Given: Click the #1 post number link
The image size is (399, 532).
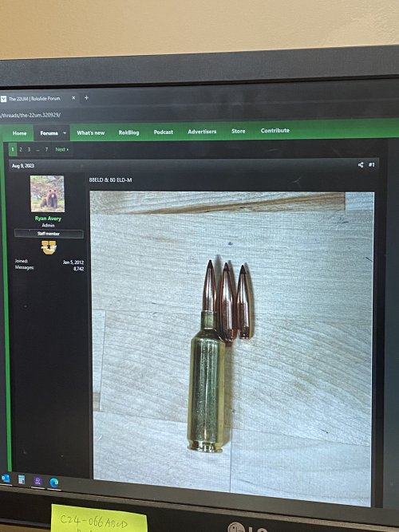Looking at the screenshot, I should click(x=372, y=164).
